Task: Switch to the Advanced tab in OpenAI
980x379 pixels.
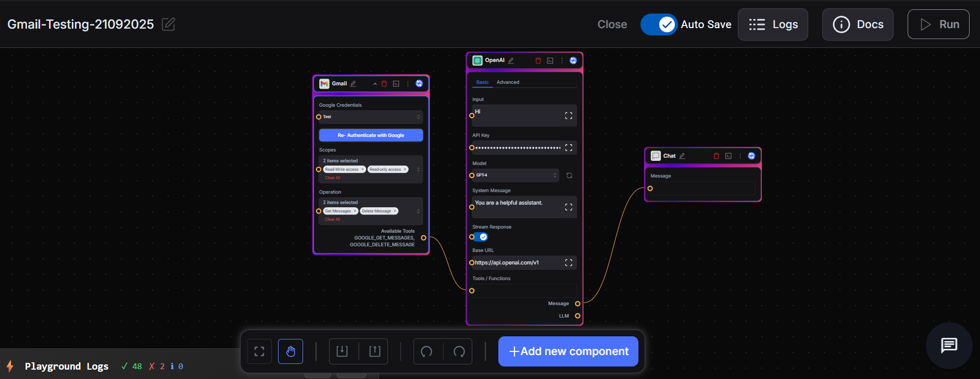Action: (x=508, y=82)
